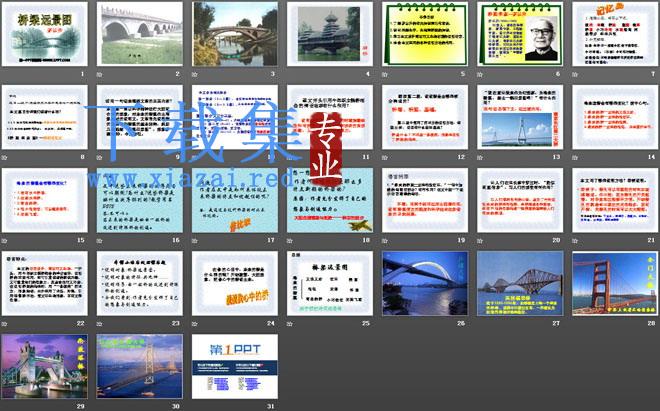Select slide 6 with portrait of elderly man
This screenshot has height=411, width=660.
point(520,34)
